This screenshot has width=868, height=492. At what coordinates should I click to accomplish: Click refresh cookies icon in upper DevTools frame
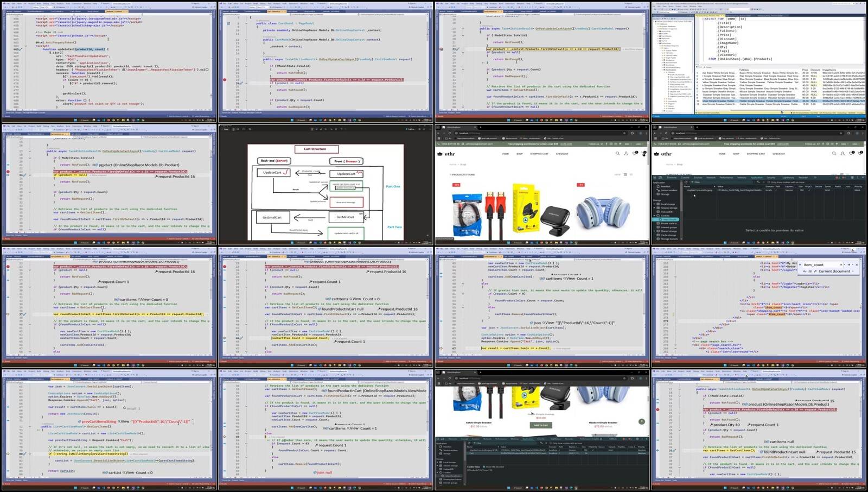(x=686, y=182)
